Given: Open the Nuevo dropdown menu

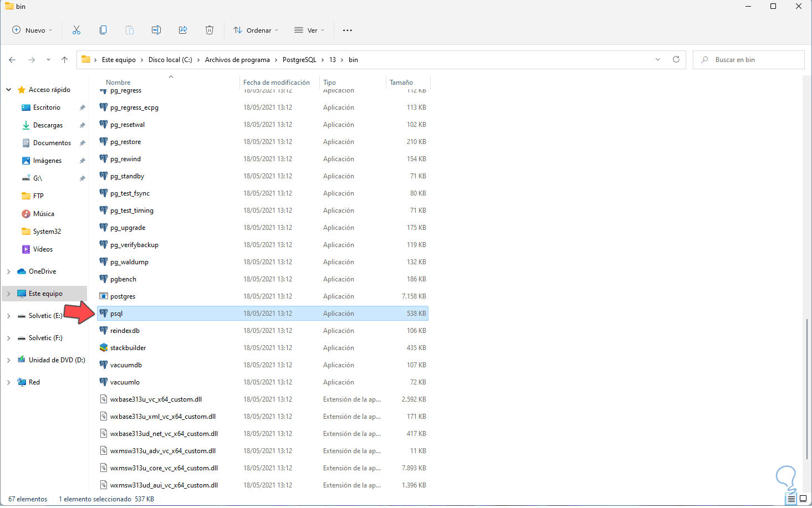Looking at the screenshot, I should [33, 30].
